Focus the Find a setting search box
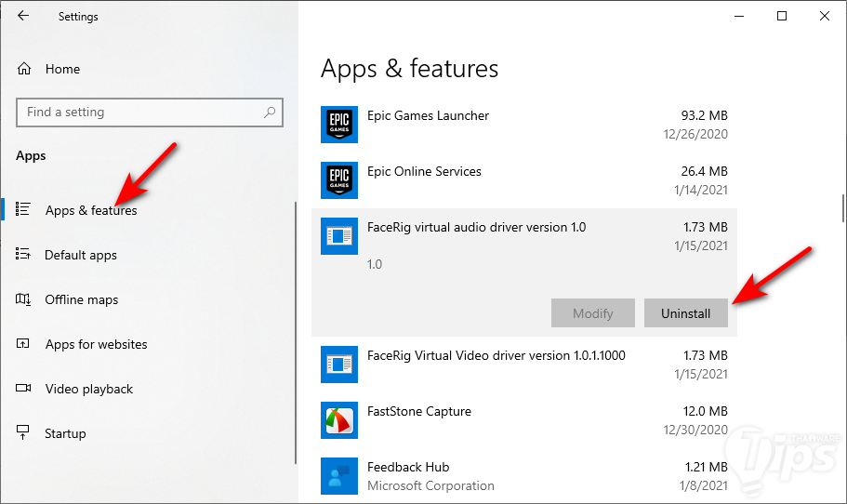This screenshot has width=847, height=504. 150,113
